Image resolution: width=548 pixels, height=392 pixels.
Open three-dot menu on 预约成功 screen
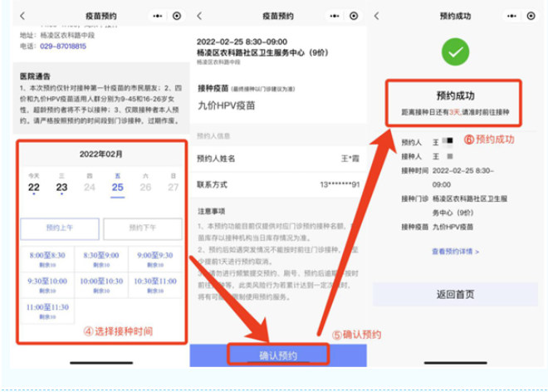[x=507, y=16]
